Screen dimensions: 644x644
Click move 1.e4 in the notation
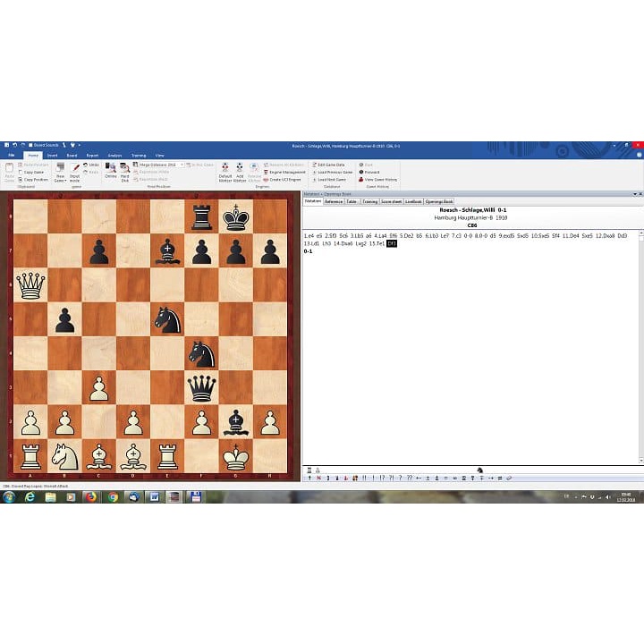pos(309,236)
